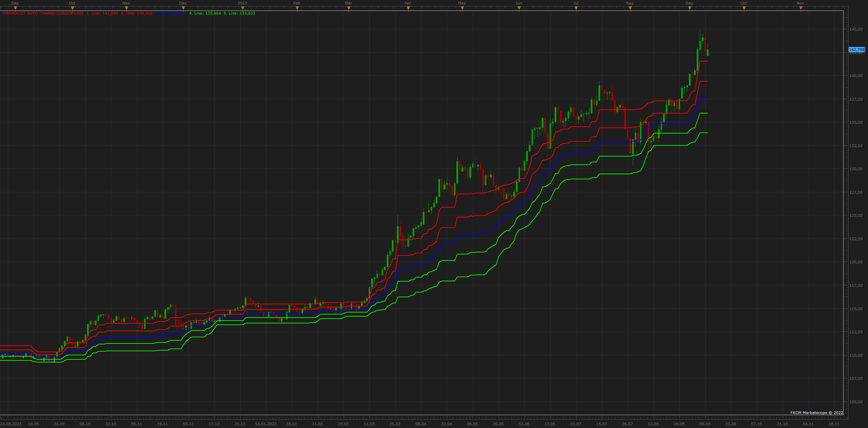Click the 26.08 date axis label
The image size is (868, 428).
pos(679,424)
